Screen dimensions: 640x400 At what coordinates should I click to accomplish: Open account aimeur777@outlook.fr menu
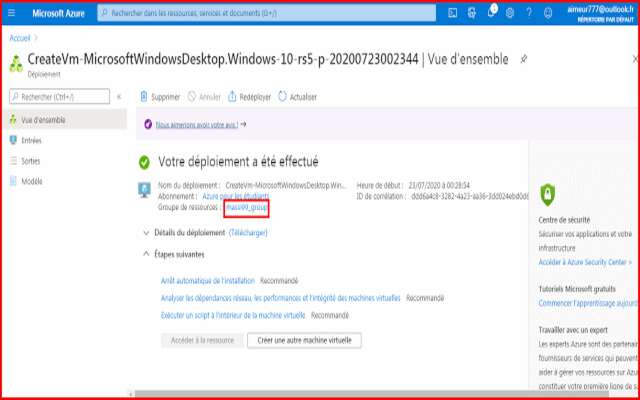pyautogui.click(x=600, y=13)
